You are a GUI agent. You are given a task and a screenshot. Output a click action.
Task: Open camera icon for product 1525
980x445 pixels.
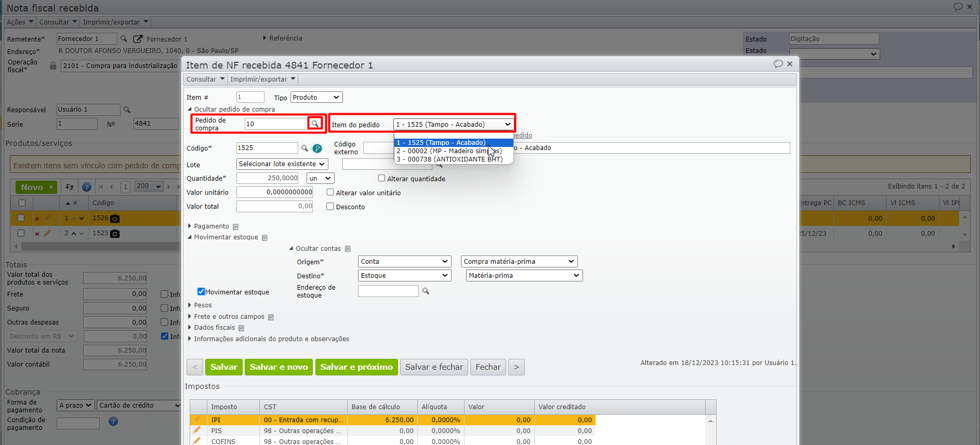(x=115, y=234)
